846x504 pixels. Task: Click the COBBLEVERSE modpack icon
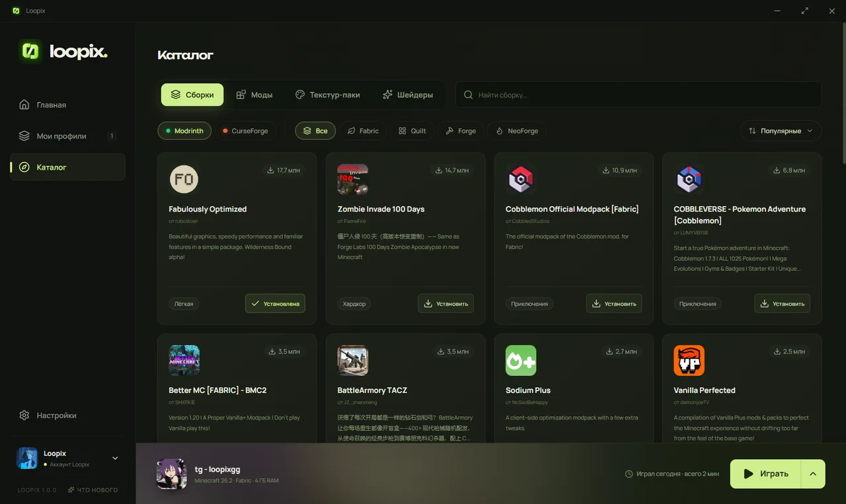pyautogui.click(x=689, y=179)
